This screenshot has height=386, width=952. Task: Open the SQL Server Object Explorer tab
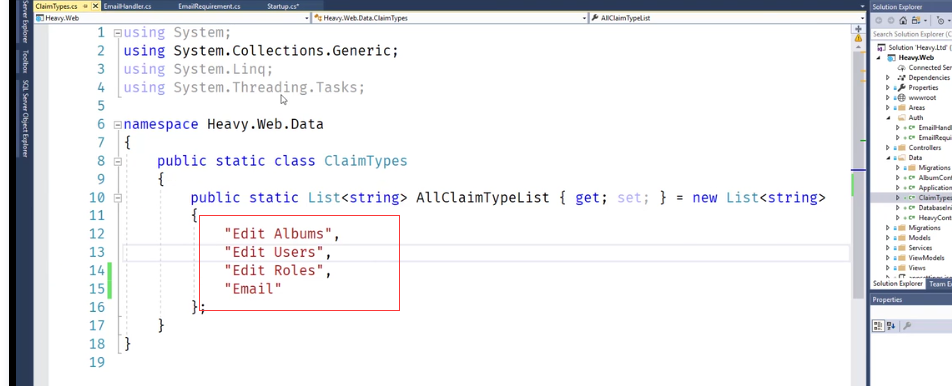(25, 118)
